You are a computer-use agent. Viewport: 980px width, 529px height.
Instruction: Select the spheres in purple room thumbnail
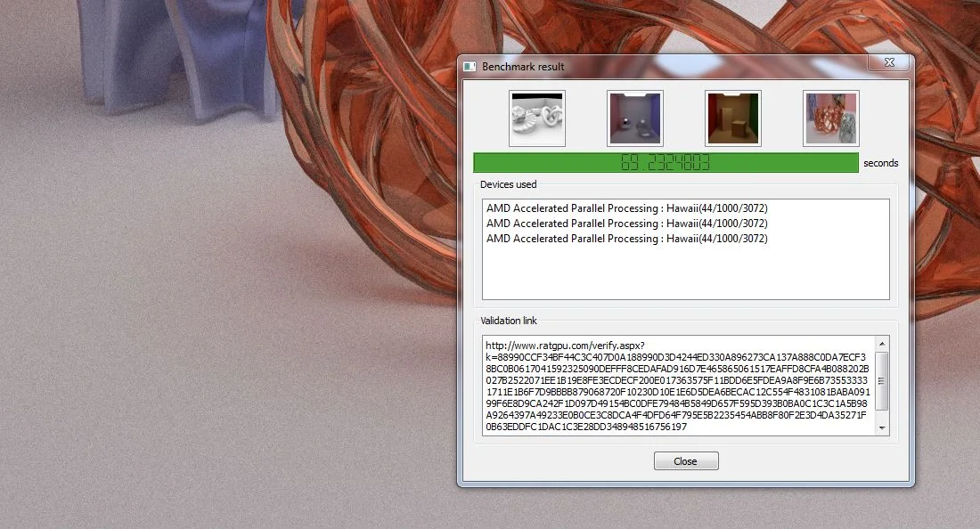coord(635,118)
